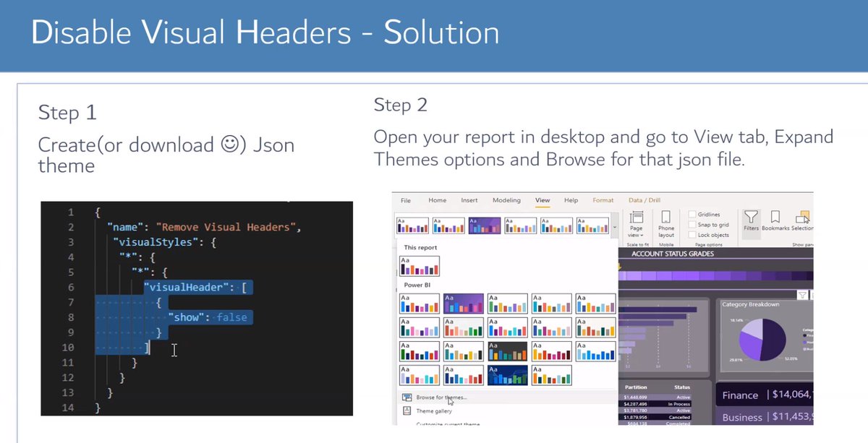Click the ACCOUNT STATUS GRADES title
The width and height of the screenshot is (868, 443).
[672, 254]
